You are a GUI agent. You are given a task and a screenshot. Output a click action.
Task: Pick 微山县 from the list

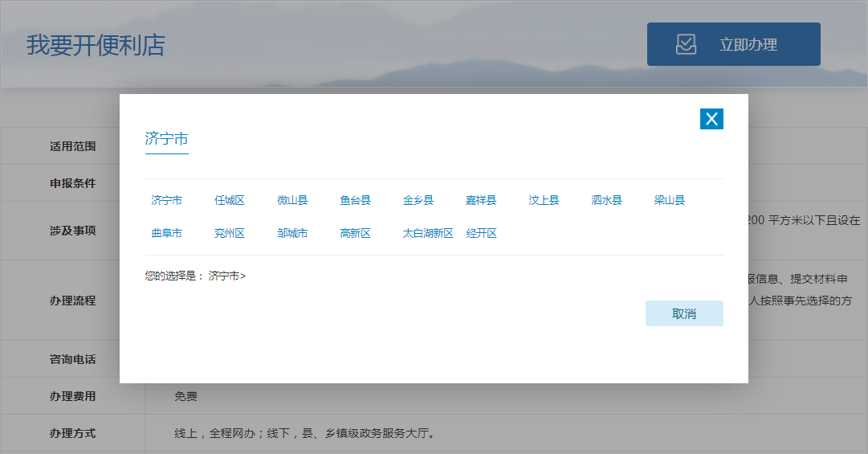[x=292, y=200]
